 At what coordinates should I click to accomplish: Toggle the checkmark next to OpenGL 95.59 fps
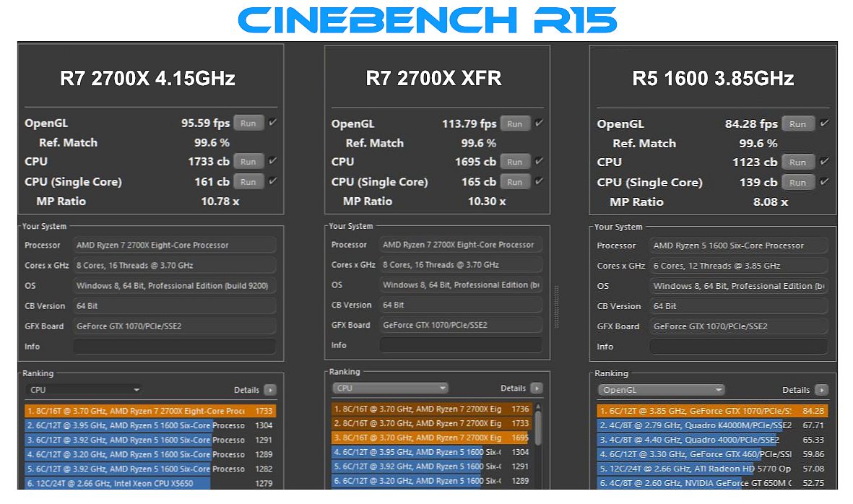(272, 123)
